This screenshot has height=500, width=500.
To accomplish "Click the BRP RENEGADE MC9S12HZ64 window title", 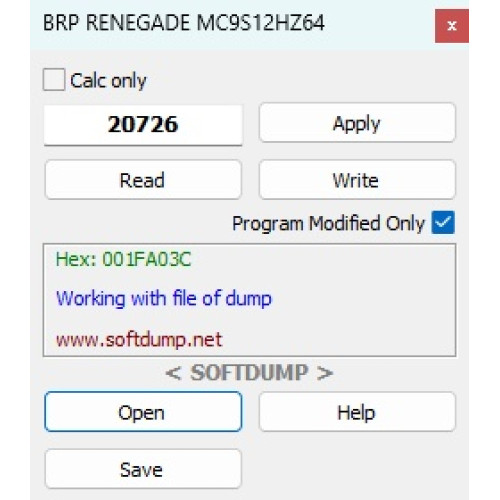I will pyautogui.click(x=184, y=23).
